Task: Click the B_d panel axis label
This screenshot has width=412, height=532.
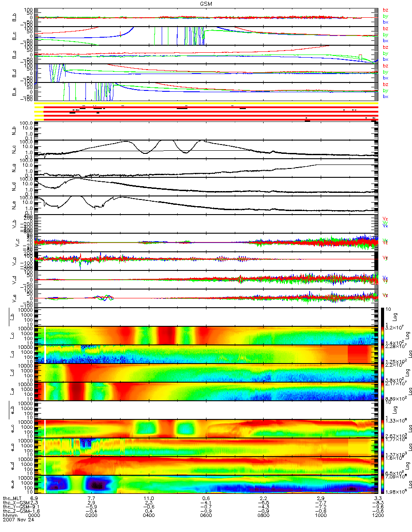Action: point(14,74)
